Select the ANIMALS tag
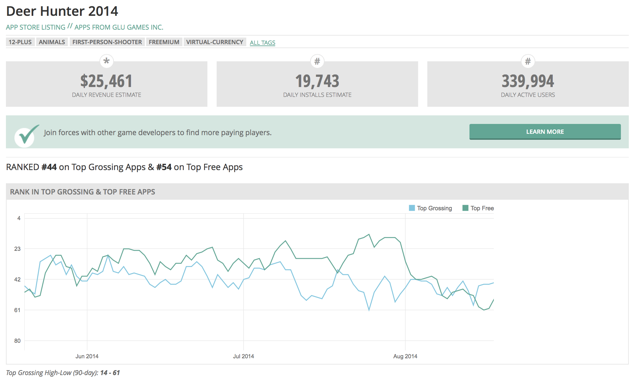Viewport: 640px width, 383px height. (x=52, y=42)
